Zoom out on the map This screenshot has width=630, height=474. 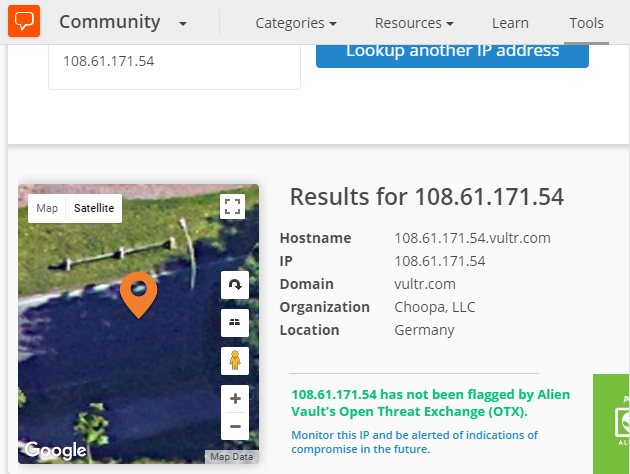235,426
